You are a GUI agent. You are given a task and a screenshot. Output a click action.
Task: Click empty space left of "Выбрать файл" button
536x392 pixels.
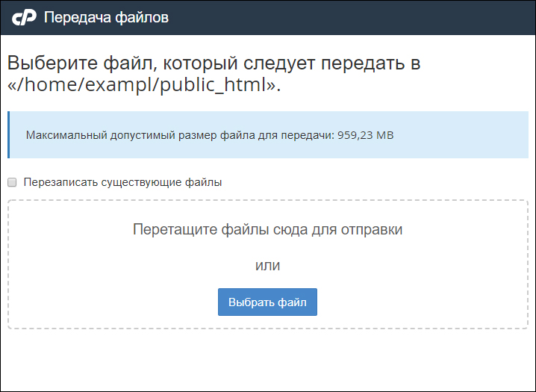pos(112,302)
